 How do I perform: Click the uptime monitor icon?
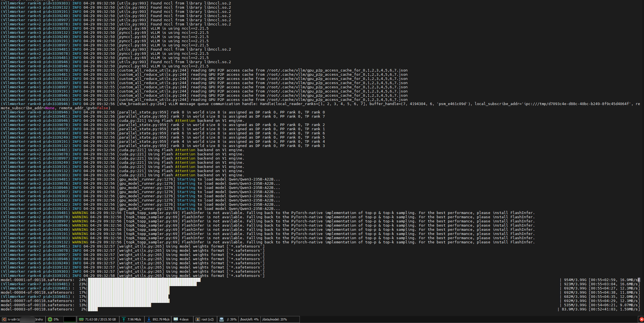tap(176, 319)
